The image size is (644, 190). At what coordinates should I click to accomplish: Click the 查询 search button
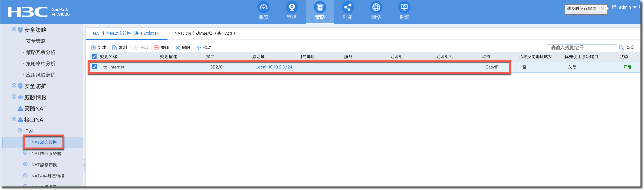[627, 47]
